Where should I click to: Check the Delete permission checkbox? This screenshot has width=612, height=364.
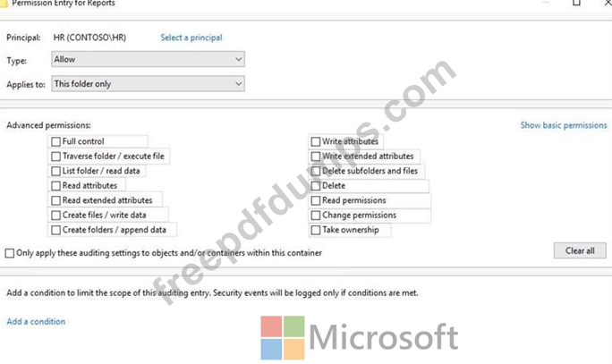point(315,186)
